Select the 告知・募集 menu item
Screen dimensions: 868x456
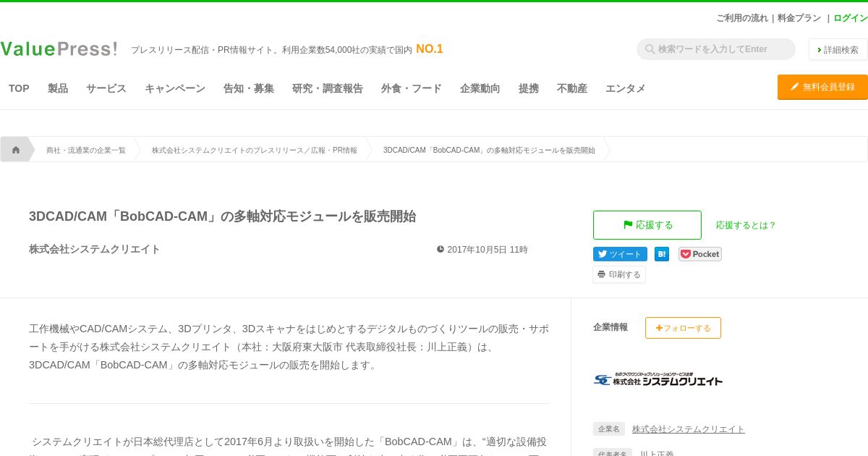tap(249, 88)
